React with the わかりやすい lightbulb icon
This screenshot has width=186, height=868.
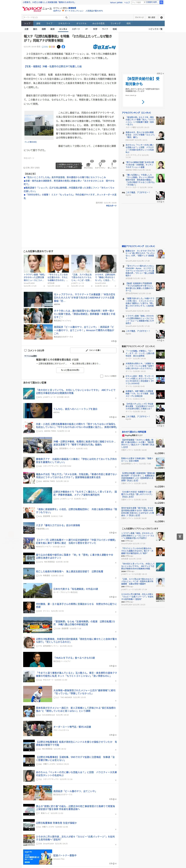100,165
